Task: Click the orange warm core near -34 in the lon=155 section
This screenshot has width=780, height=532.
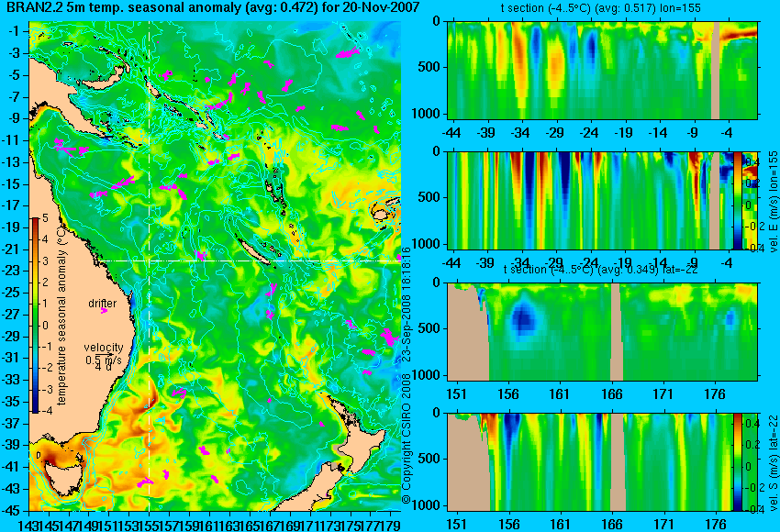Action: point(518,62)
